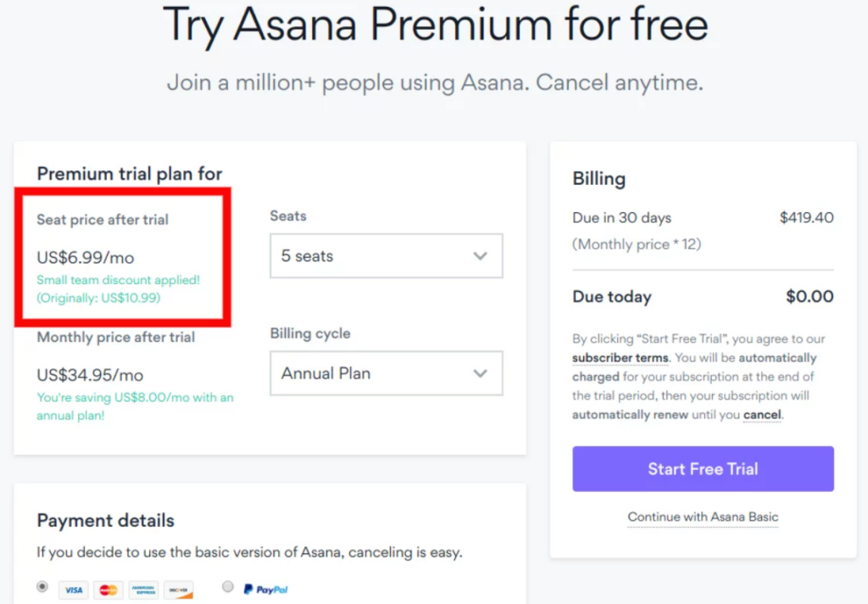
Task: Click the Discover card icon
Action: (178, 590)
